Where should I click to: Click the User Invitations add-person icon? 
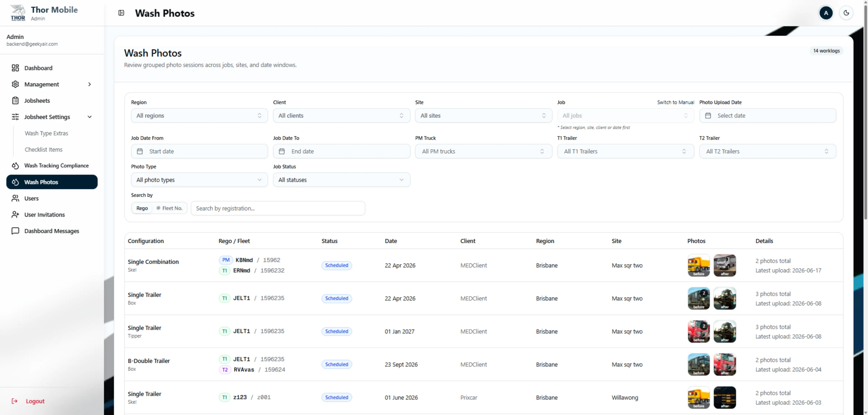pos(15,215)
